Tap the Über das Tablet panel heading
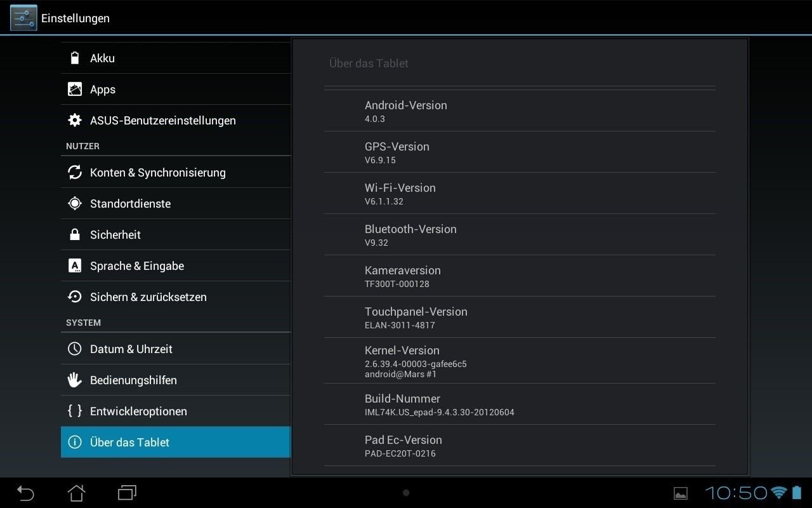The image size is (812, 508). click(369, 63)
